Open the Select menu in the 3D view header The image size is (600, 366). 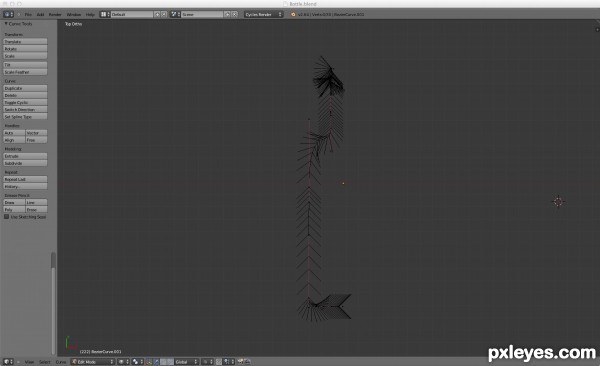pos(44,362)
